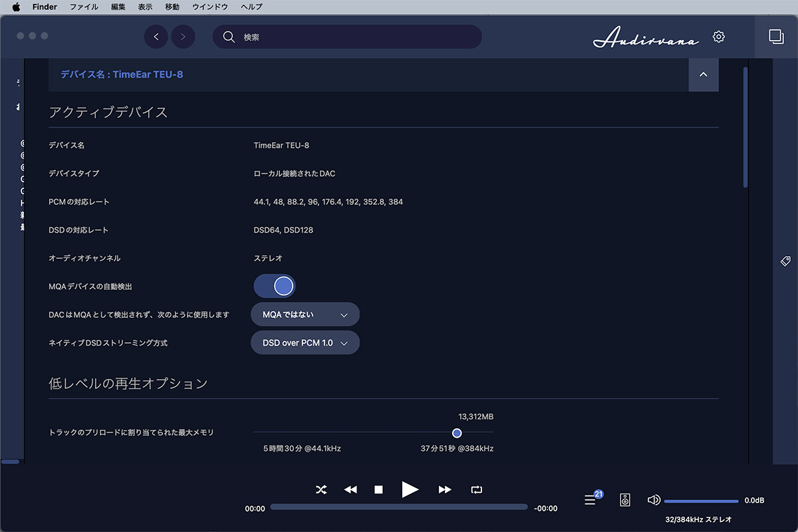Start playback with the play button
The height and width of the screenshot is (532, 798).
[x=410, y=489]
